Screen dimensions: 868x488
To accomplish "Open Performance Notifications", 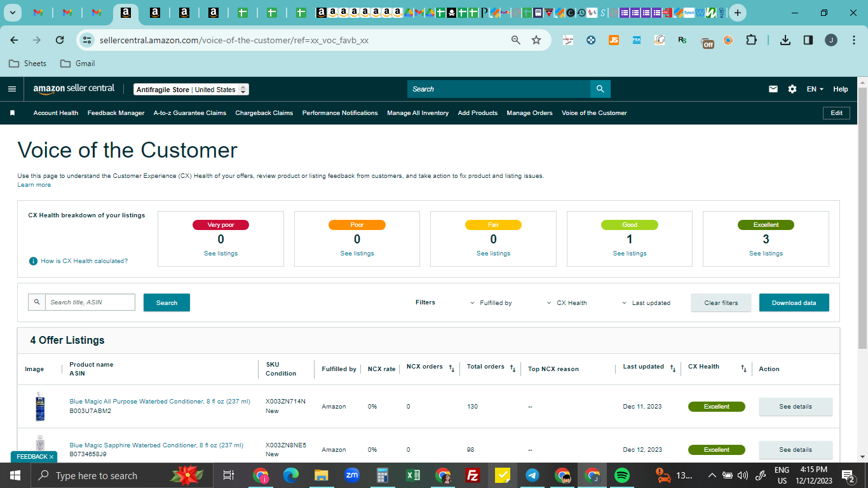I will click(340, 113).
